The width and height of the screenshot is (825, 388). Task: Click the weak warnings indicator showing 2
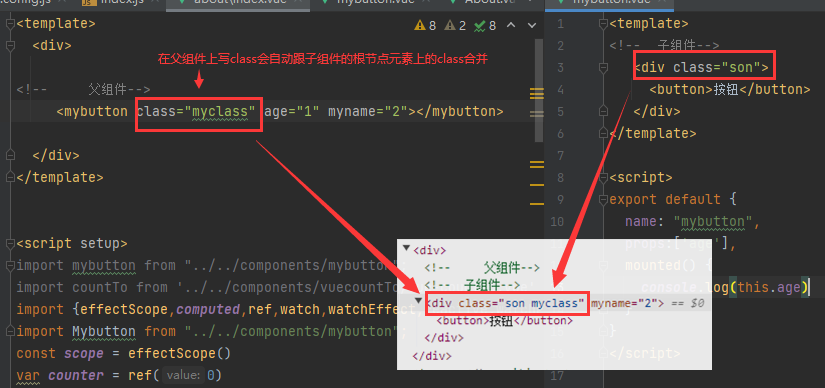[x=455, y=25]
